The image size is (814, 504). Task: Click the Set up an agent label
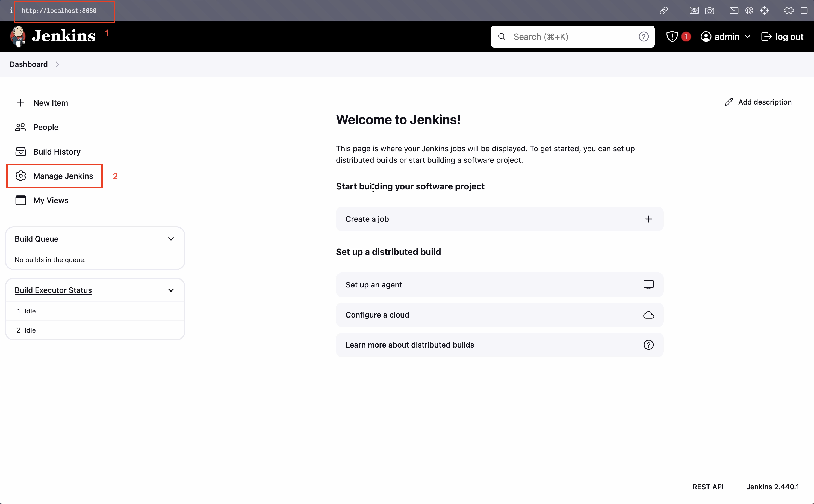click(x=373, y=285)
